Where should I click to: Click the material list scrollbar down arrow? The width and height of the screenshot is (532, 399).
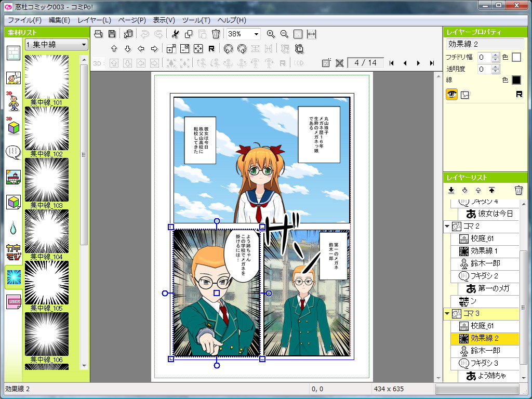(x=84, y=366)
